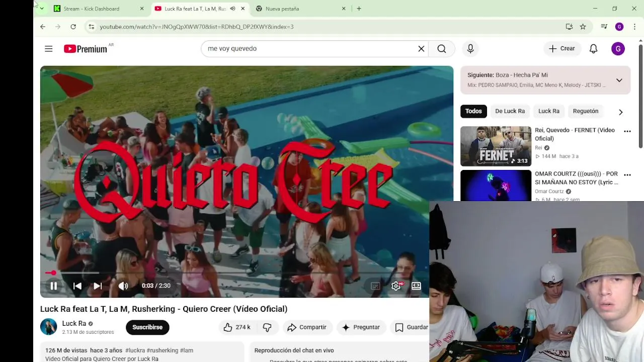Select the De Luck Ra chip

click(x=510, y=111)
